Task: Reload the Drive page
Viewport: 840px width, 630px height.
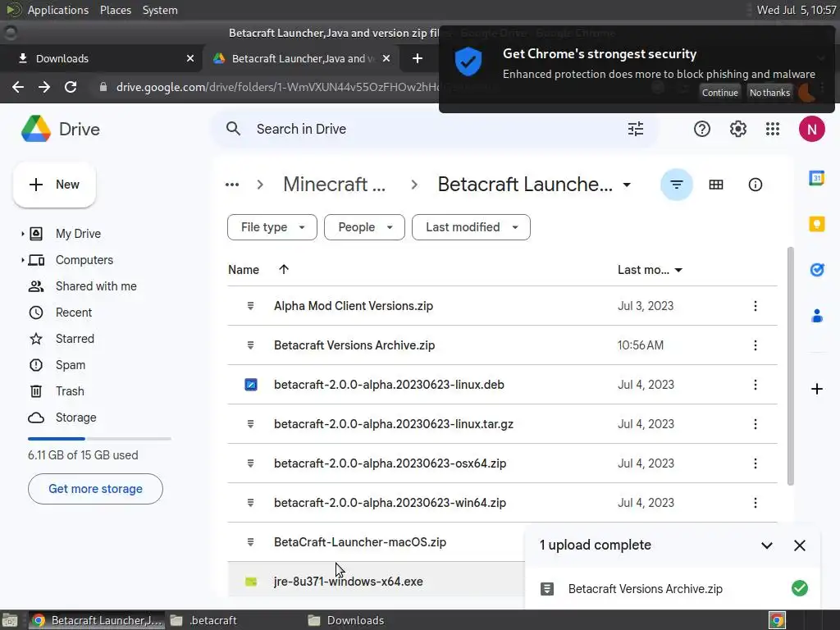Action: [71, 87]
